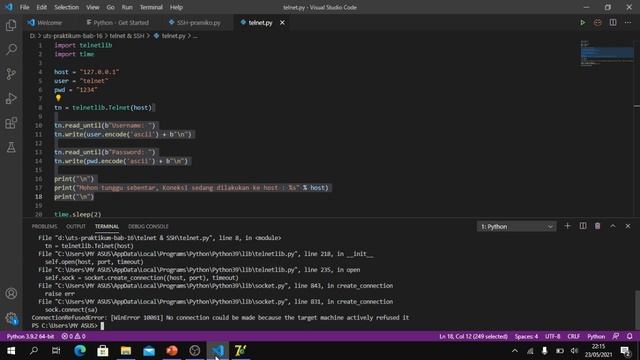Open Microsoft Edge from taskbar
Image resolution: width=640 pixels, height=360 pixels.
point(80,351)
